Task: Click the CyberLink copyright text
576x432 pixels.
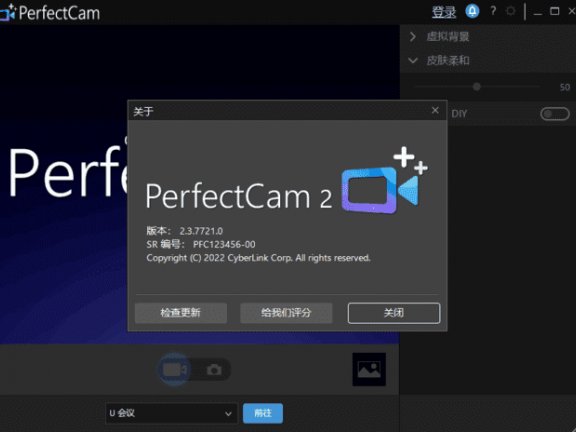Action: [258, 258]
